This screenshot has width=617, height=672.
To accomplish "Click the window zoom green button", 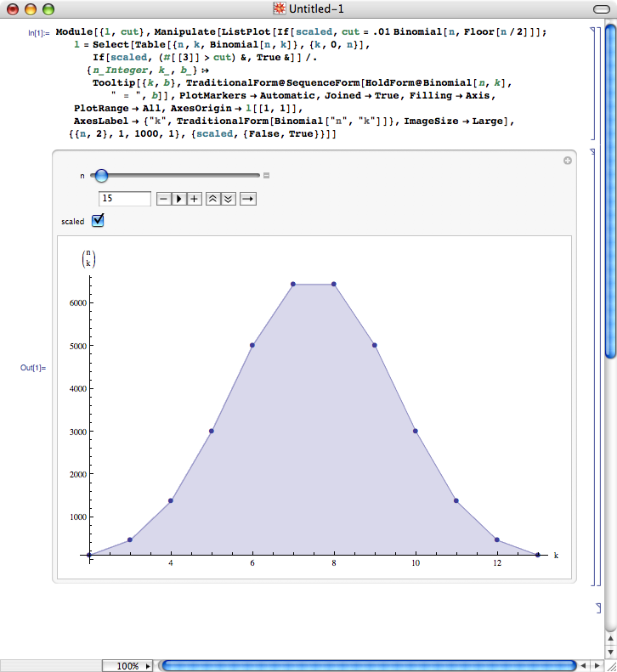I will (48, 9).
